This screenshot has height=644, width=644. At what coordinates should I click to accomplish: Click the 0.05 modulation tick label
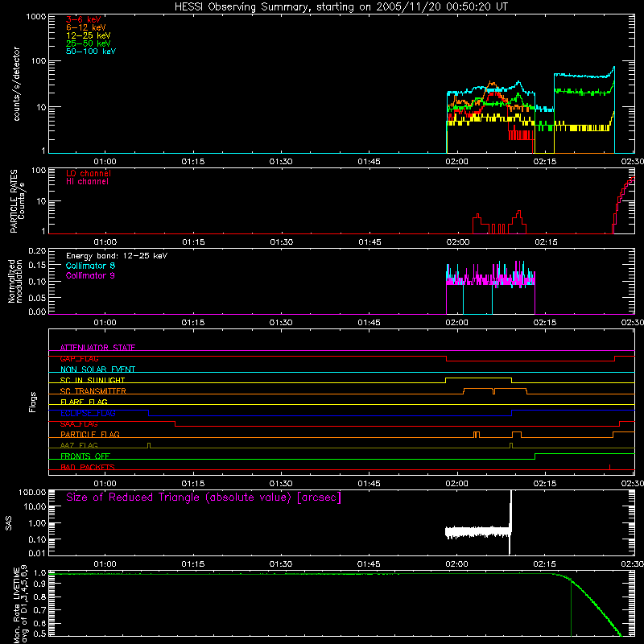[x=37, y=297]
